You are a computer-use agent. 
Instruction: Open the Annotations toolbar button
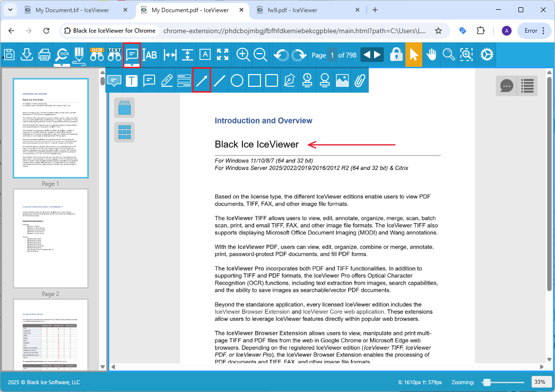(132, 55)
